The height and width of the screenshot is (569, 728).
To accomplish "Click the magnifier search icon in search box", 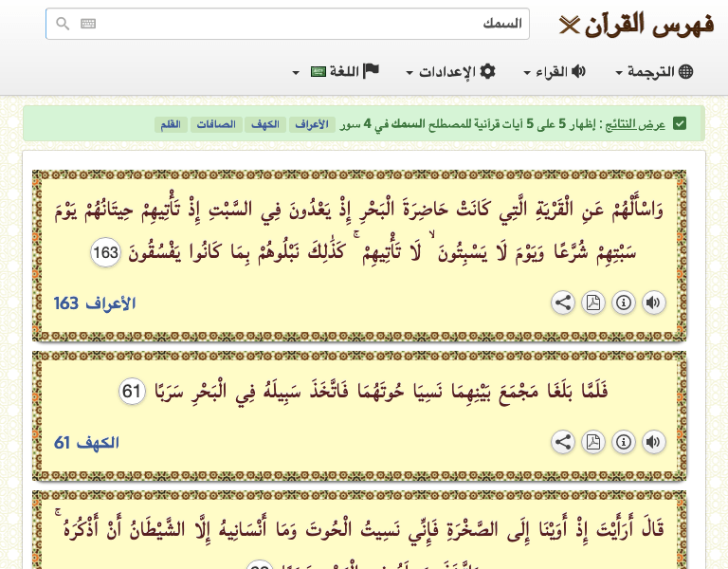I will [63, 25].
